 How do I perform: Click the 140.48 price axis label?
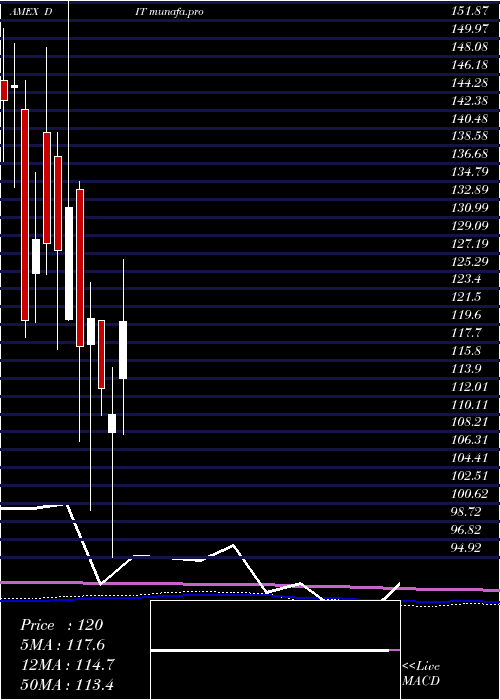coord(472,119)
